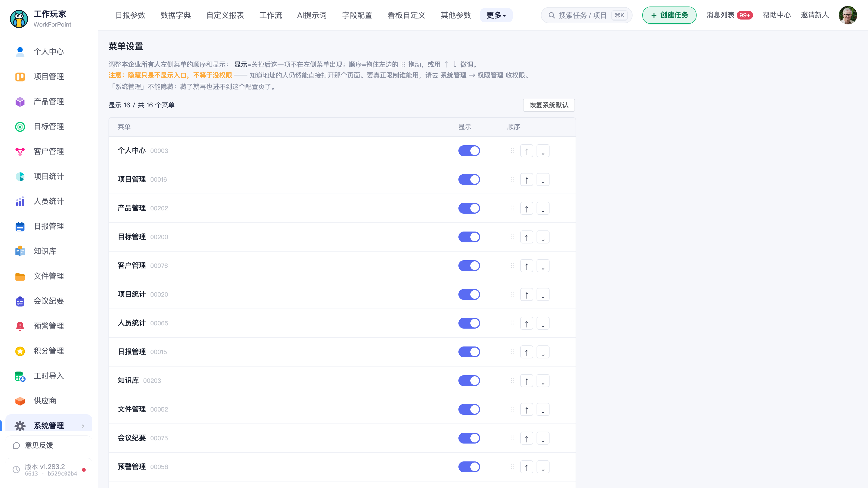Screen dimensions: 868x488
Task: Open 预警管理 bell icon in sidebar
Action: pyautogui.click(x=20, y=326)
